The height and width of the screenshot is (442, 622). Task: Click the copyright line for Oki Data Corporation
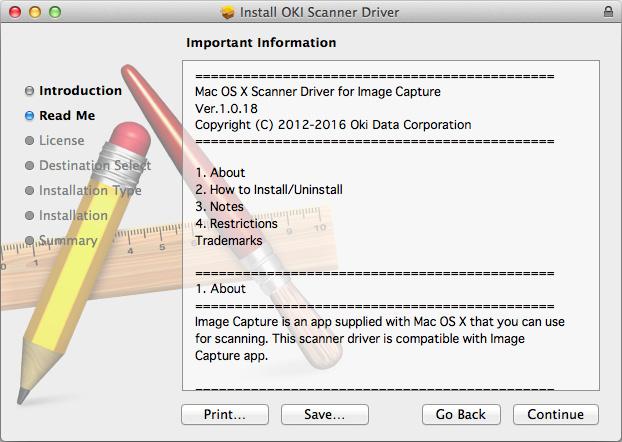coord(333,125)
